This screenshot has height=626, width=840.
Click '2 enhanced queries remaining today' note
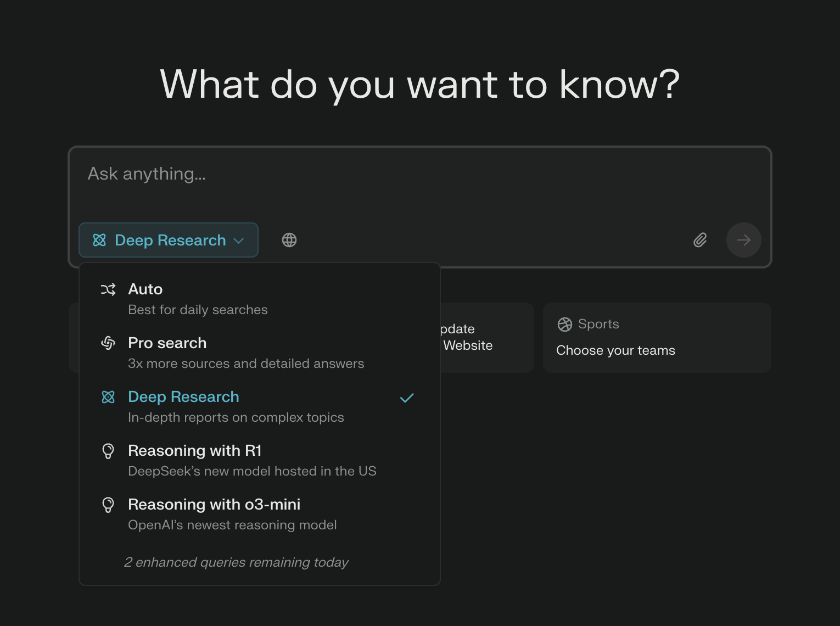pos(236,562)
